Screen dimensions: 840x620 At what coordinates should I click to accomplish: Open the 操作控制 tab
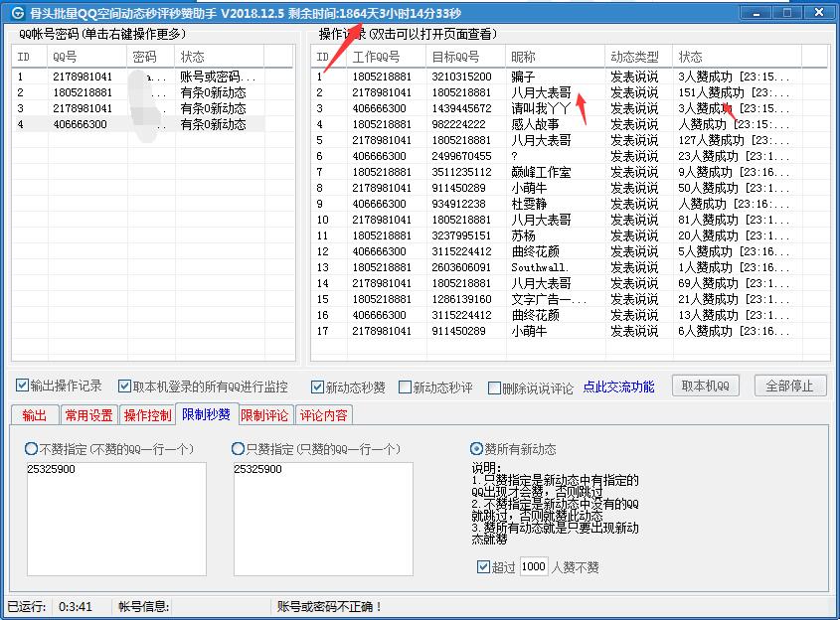coord(147,415)
